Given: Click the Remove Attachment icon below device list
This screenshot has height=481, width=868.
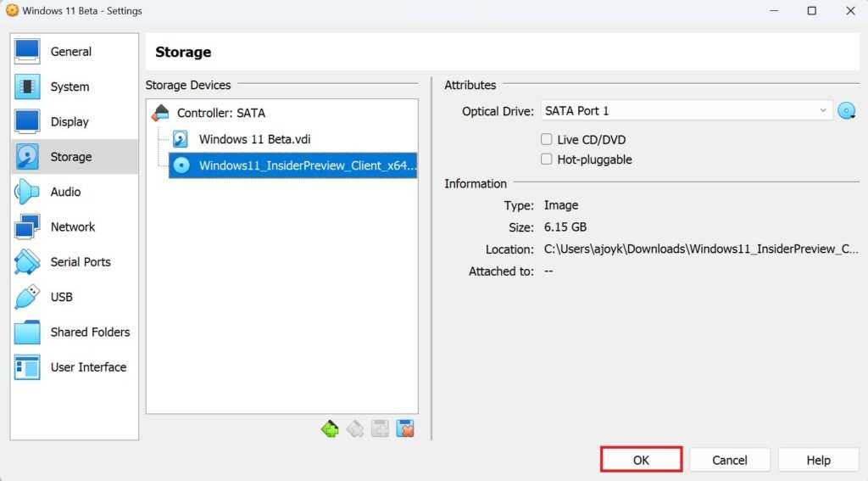Looking at the screenshot, I should pos(405,429).
